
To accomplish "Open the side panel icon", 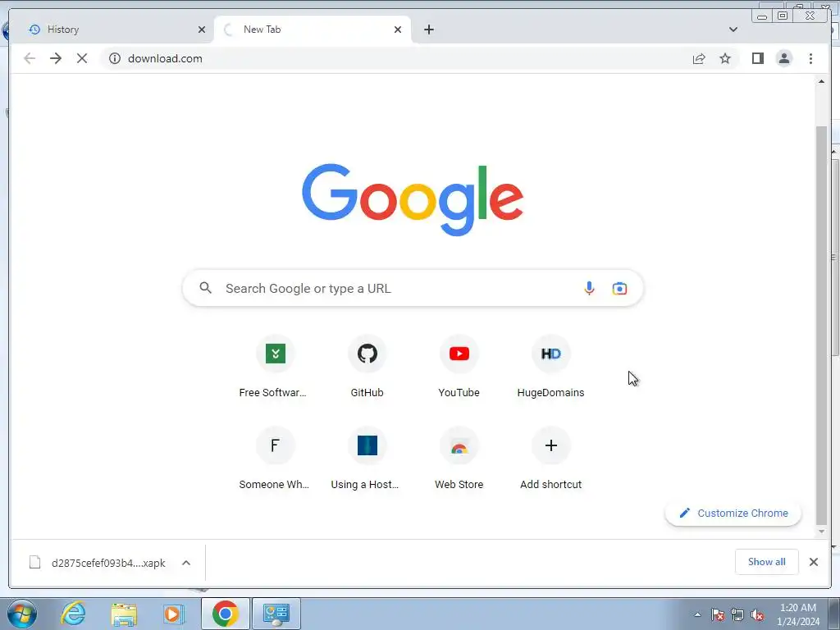I will click(x=757, y=58).
